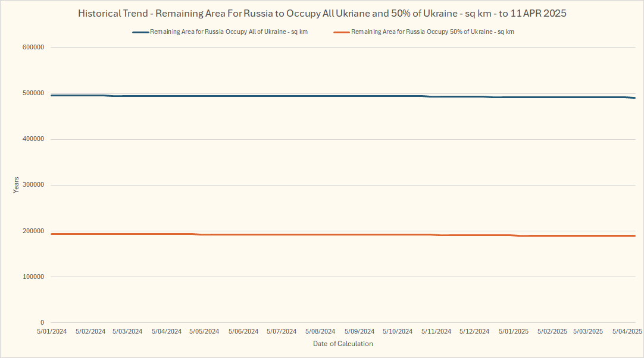Click the dark blue data line
Image resolution: width=644 pixels, height=358 pixels.
tap(298, 96)
